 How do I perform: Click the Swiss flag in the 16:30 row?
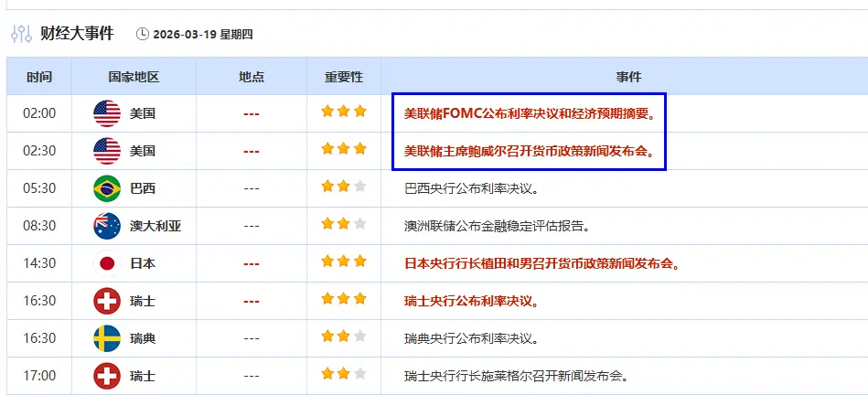(x=107, y=301)
